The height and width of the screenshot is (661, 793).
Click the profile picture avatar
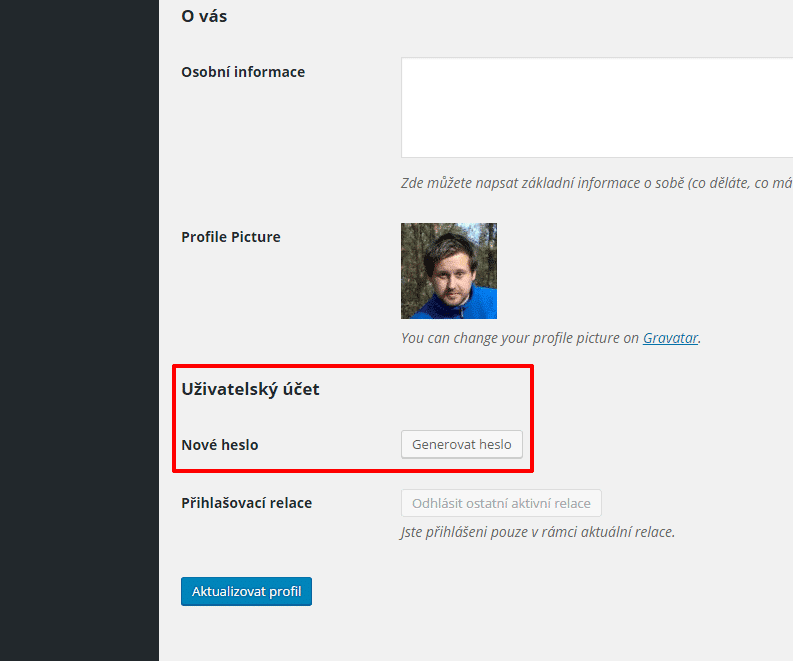click(449, 271)
